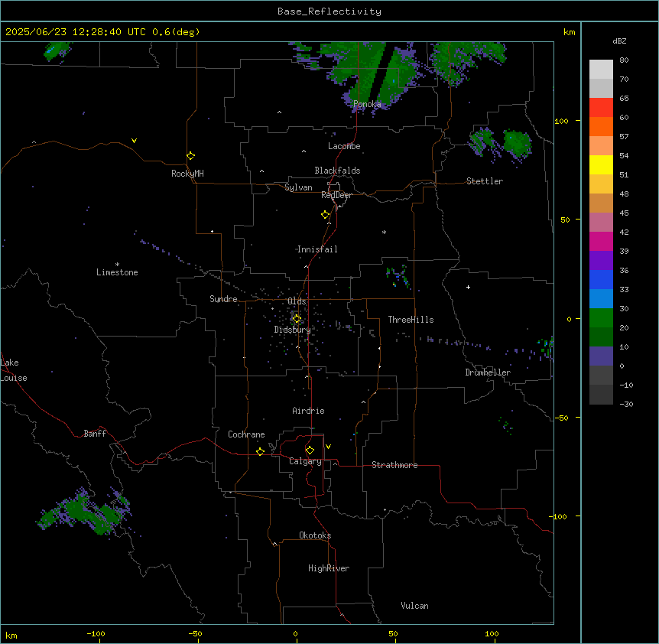Select the Strathmore city label
Viewport: 659px width, 644px height.
(394, 465)
